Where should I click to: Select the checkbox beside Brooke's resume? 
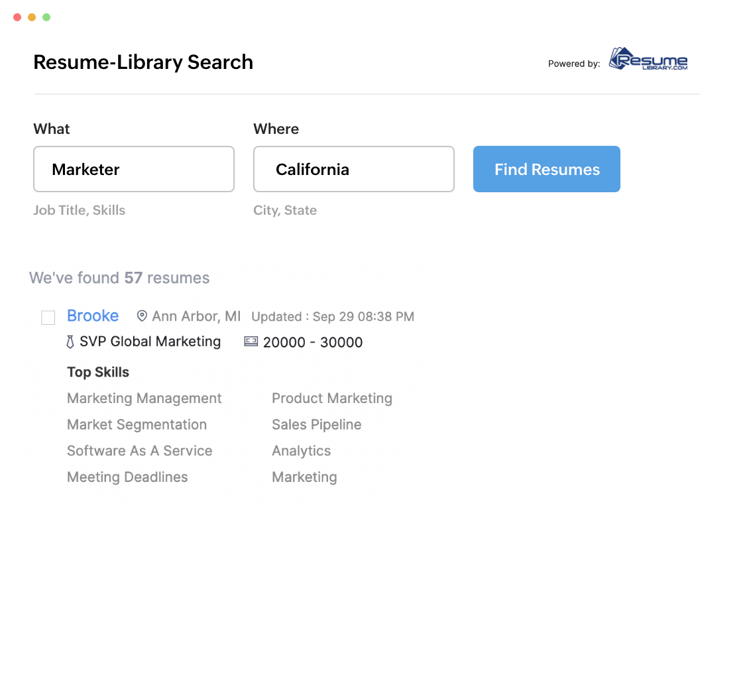pos(48,318)
